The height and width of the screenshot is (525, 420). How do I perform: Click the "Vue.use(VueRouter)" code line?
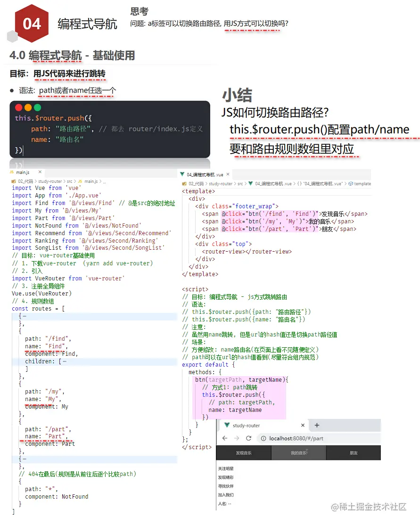41,293
